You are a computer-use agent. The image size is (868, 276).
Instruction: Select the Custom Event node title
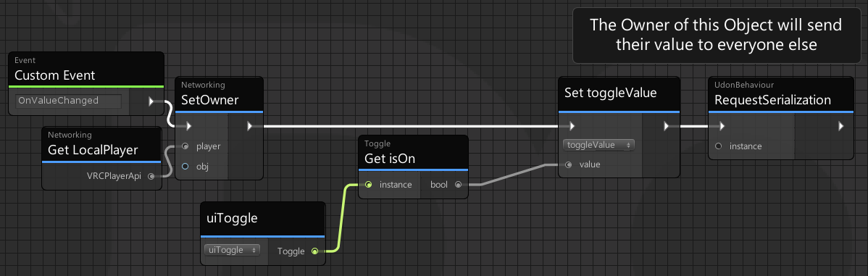point(55,75)
